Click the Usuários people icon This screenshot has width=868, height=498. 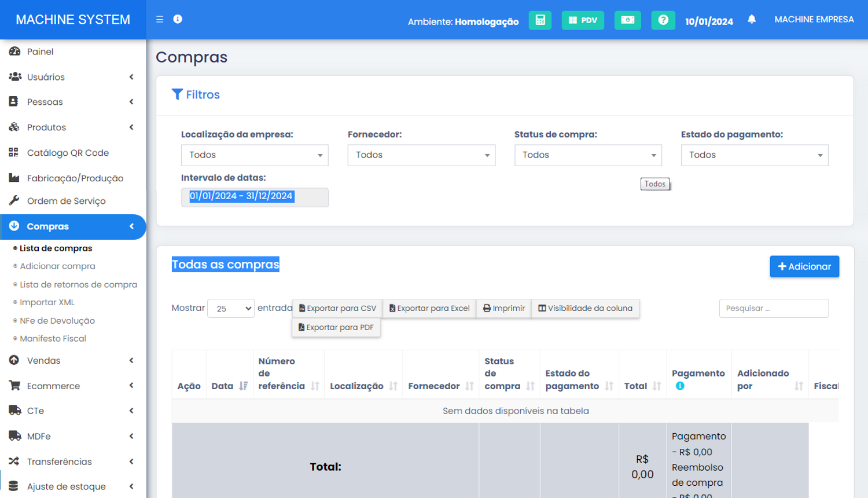point(15,76)
